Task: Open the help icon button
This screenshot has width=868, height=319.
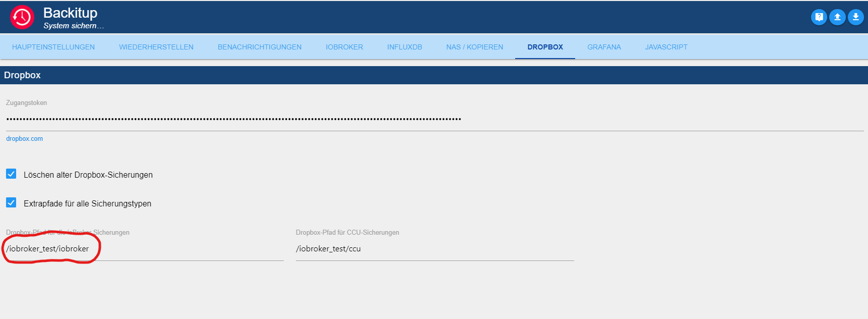Action: point(819,17)
